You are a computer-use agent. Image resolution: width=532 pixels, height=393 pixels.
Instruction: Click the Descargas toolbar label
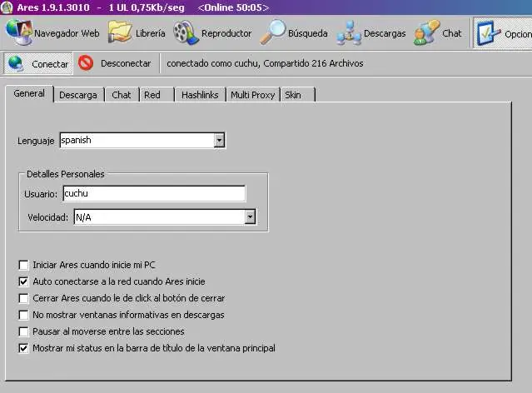[x=385, y=33]
